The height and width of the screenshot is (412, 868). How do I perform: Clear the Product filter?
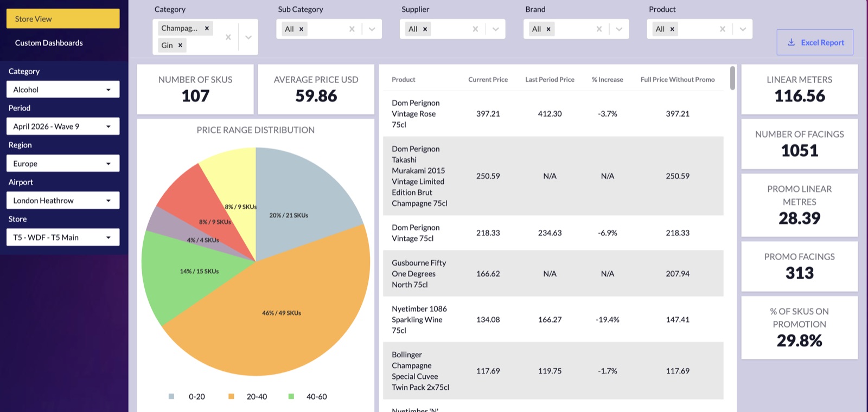tap(723, 29)
